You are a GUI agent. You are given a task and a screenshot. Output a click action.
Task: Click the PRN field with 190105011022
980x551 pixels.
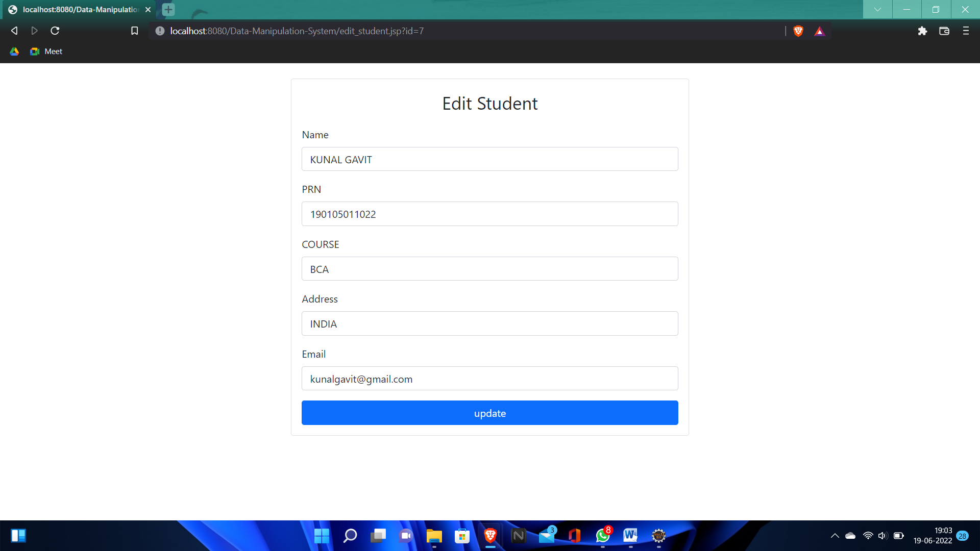tap(489, 214)
